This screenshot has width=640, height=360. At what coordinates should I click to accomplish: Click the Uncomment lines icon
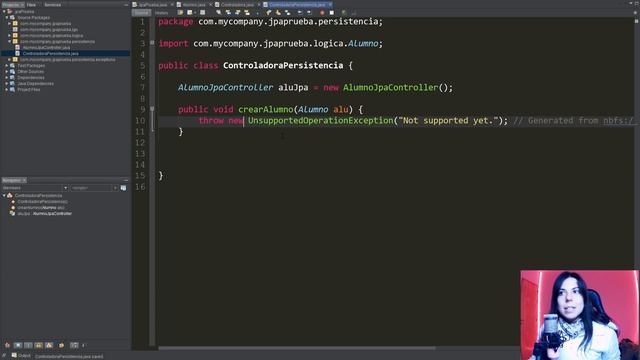pyautogui.click(x=353, y=13)
